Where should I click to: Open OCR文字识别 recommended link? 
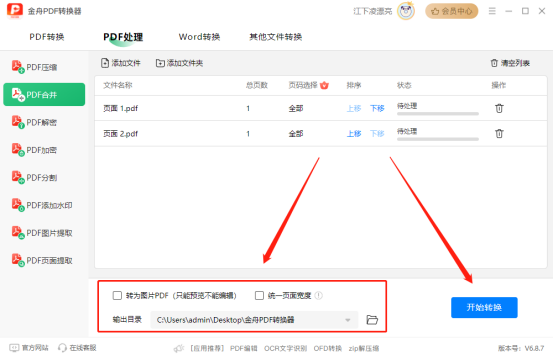pyautogui.click(x=285, y=348)
